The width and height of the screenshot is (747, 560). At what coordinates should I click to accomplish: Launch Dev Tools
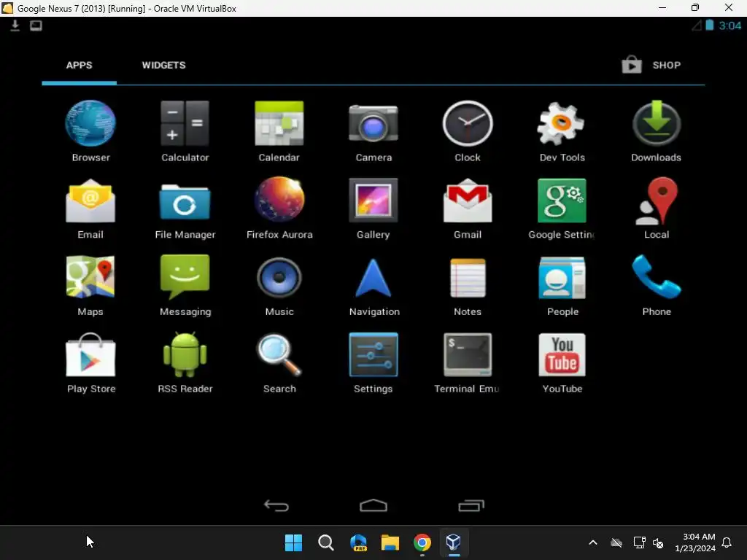tap(562, 131)
